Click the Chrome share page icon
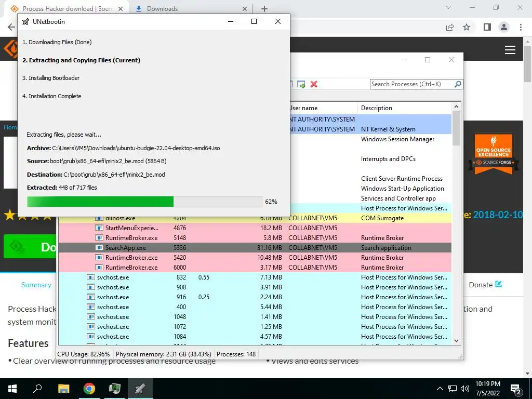This screenshot has width=532, height=399. point(450,27)
